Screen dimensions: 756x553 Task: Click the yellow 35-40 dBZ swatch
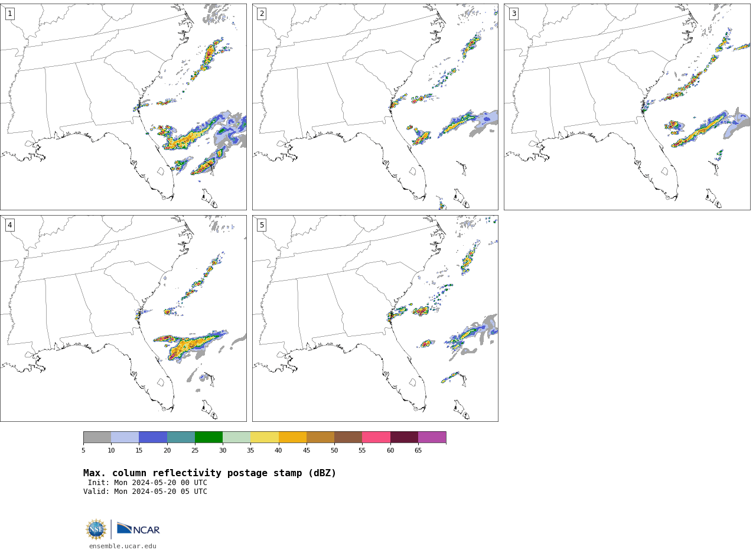coord(265,437)
